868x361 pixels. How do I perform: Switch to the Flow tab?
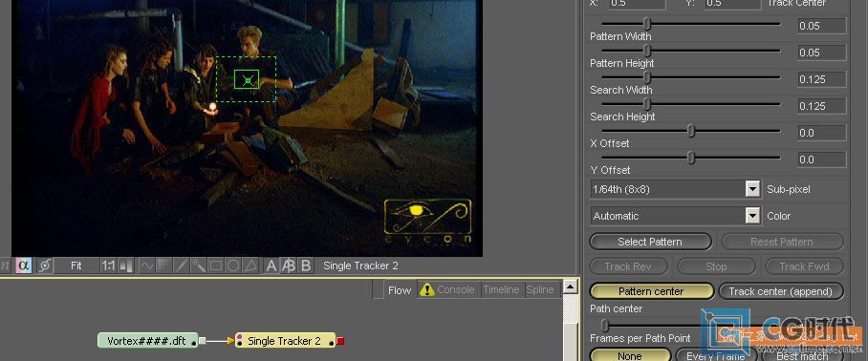pos(400,289)
